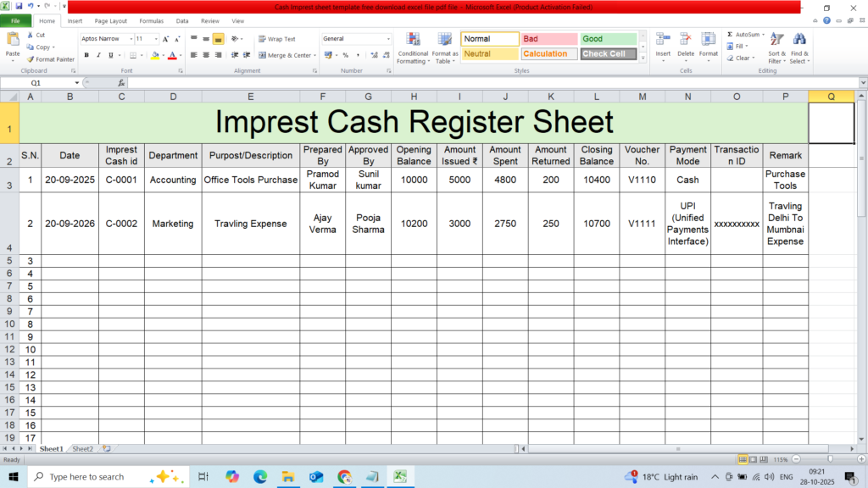The height and width of the screenshot is (488, 868).
Task: Open the Sheet2 worksheet tab
Action: tap(82, 448)
